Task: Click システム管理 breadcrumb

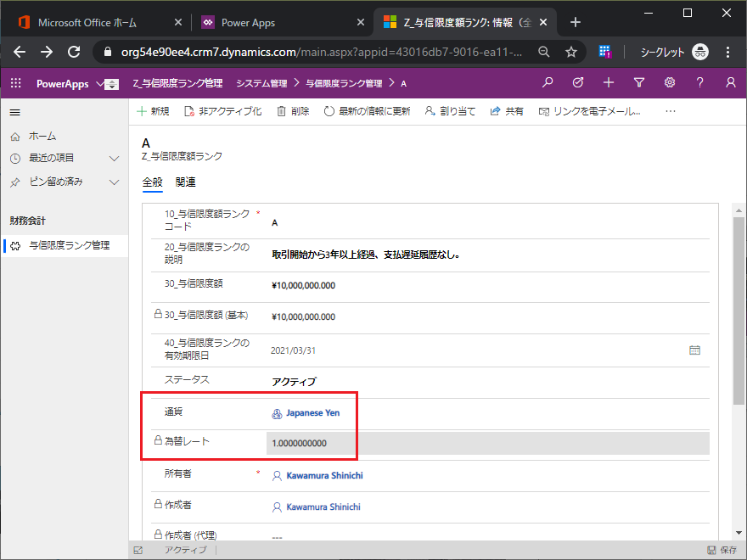Action: pos(261,83)
